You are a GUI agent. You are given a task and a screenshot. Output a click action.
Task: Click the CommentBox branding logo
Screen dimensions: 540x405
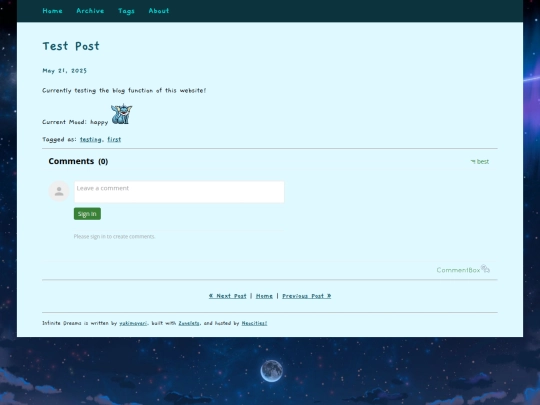click(463, 269)
